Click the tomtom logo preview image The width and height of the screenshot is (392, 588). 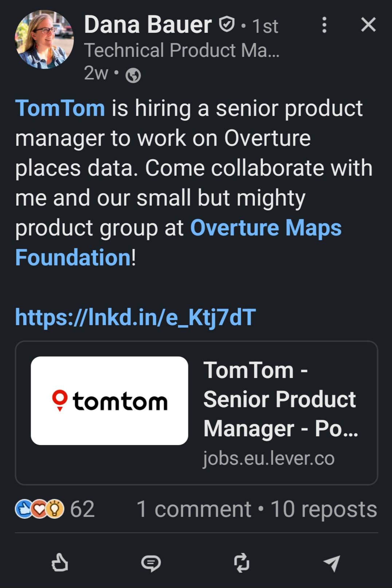pyautogui.click(x=109, y=401)
